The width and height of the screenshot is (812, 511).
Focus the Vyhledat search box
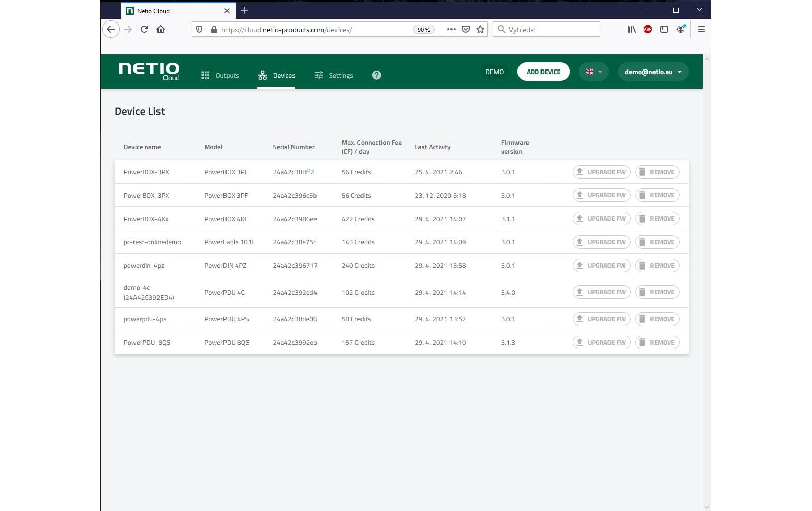tap(546, 29)
